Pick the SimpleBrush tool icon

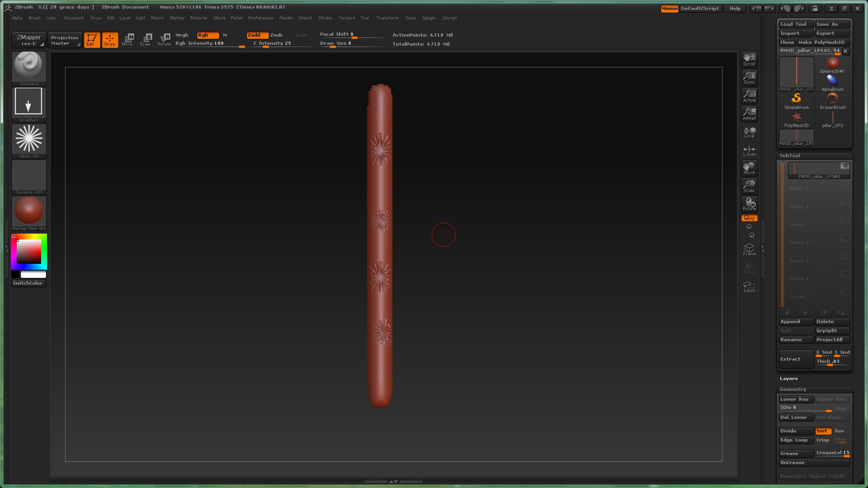click(x=796, y=101)
